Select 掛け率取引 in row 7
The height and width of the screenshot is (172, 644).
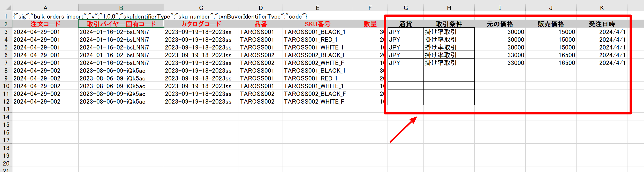(449, 63)
